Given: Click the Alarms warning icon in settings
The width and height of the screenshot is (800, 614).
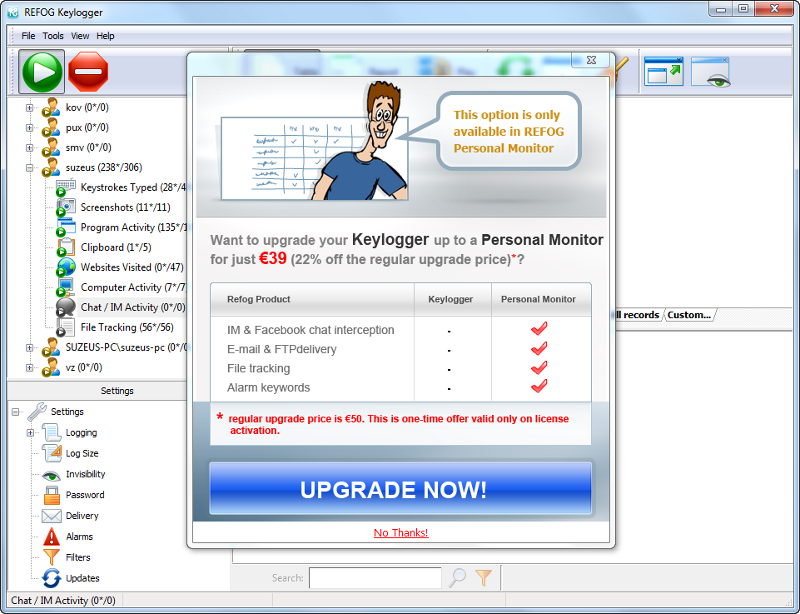Looking at the screenshot, I should click(x=51, y=537).
